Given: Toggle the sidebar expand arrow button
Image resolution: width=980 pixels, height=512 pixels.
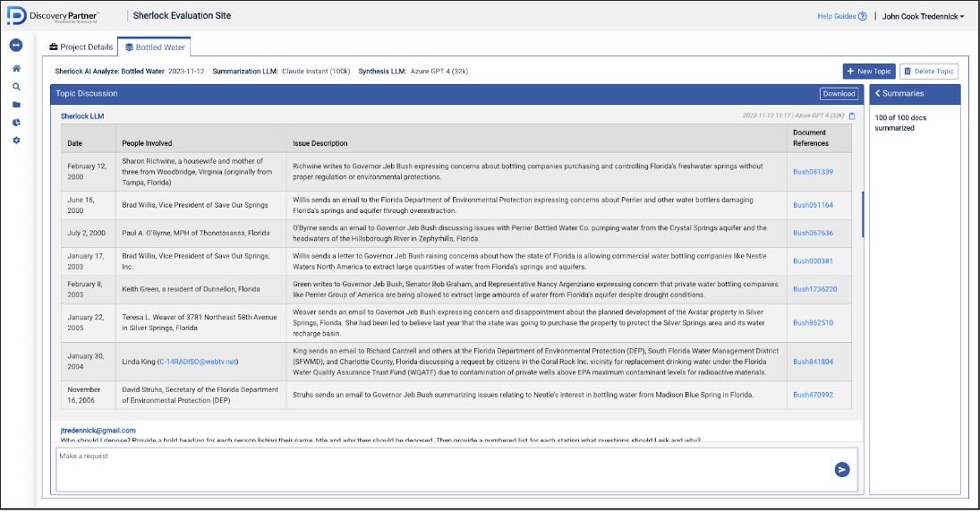Looking at the screenshot, I should pyautogui.click(x=16, y=46).
